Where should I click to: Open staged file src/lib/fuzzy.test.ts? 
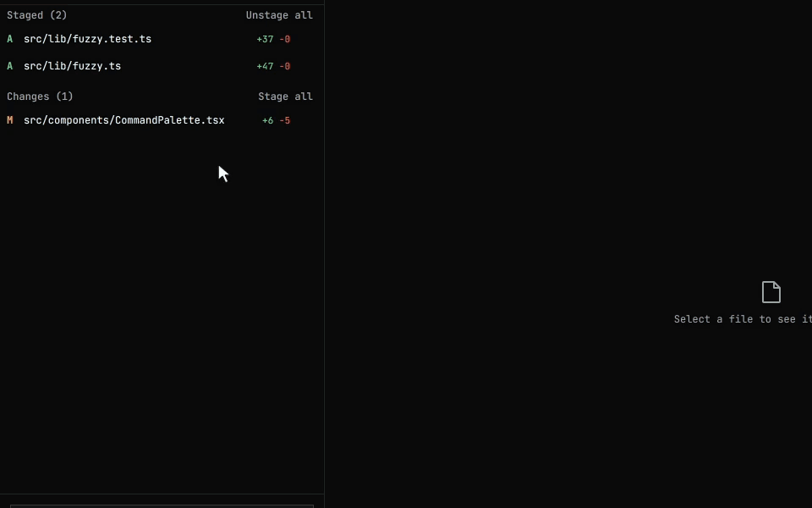click(x=87, y=39)
